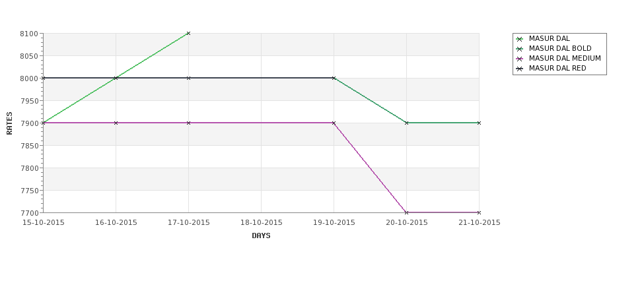
Task: Click the MASUR DAL RED legend text
Action: [x=557, y=68]
